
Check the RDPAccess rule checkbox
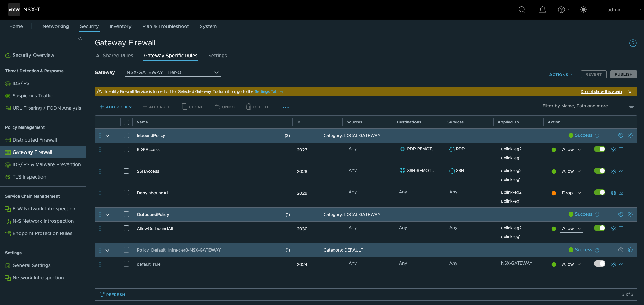coord(126,150)
